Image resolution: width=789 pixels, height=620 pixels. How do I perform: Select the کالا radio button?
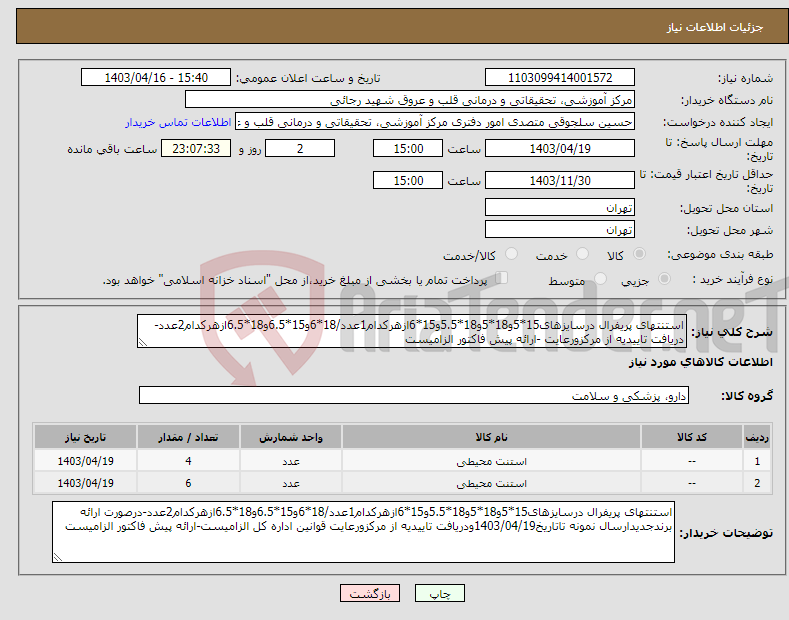coord(639,254)
